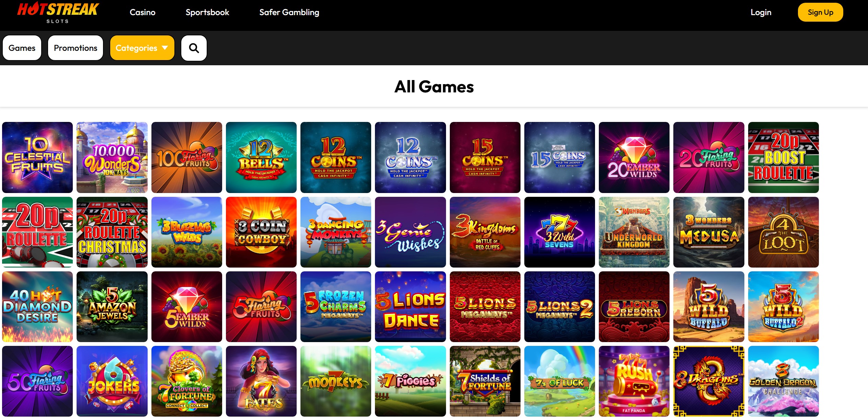Open the Promotions tab

pyautogui.click(x=76, y=48)
